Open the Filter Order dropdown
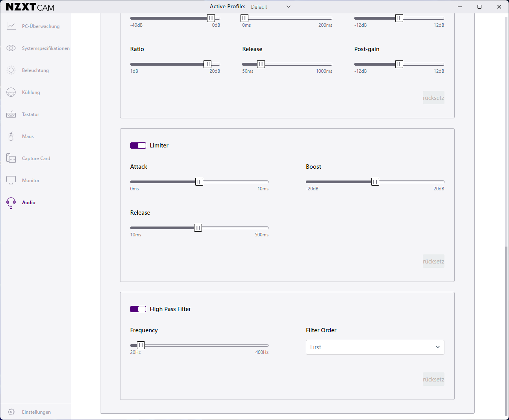The width and height of the screenshot is (509, 420). point(375,347)
